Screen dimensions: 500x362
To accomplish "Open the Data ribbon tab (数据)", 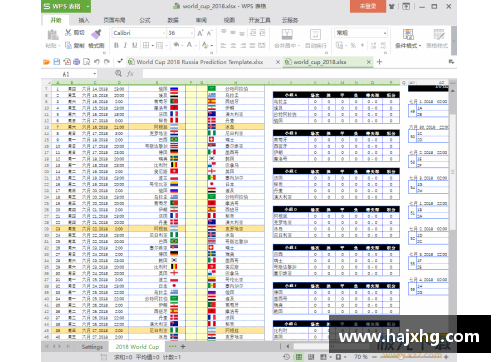I will 173,20.
